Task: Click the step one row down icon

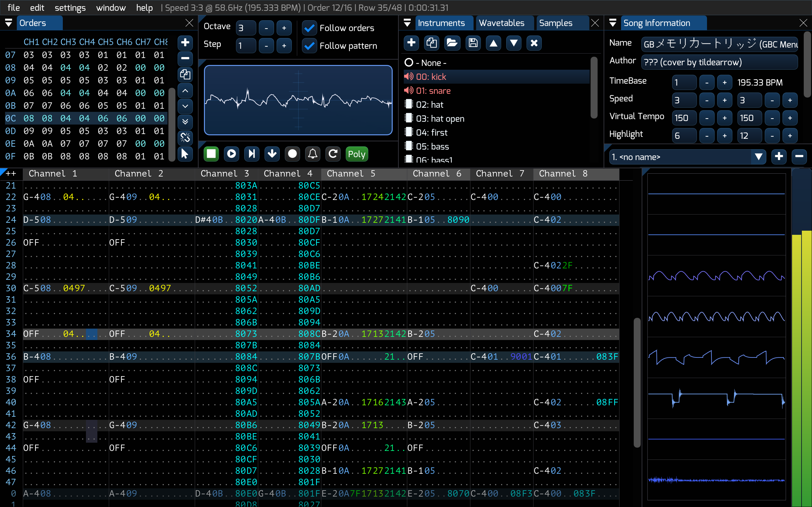Action: coord(272,154)
